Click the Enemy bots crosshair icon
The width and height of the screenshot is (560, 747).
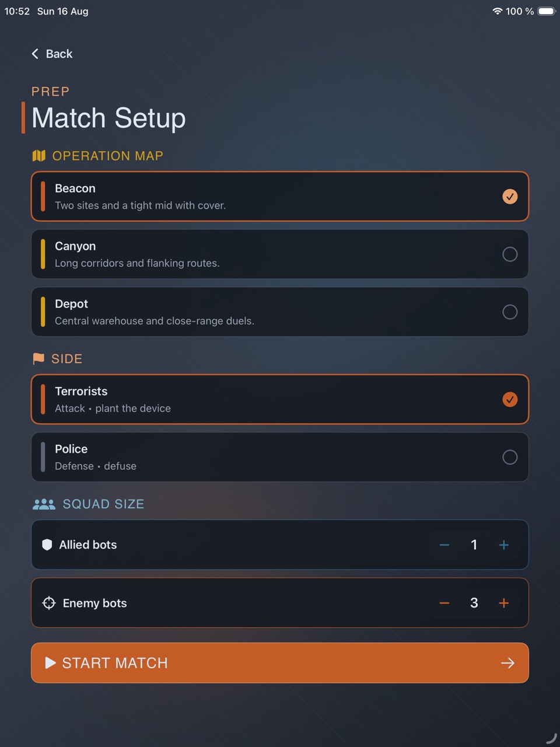49,603
